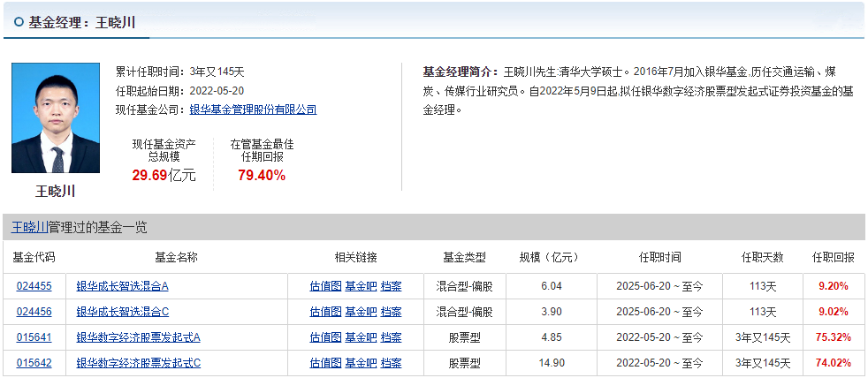Image resolution: width=868 pixels, height=378 pixels.
Task: Open 档案 for 银华数字经济股票发起式C
Action: click(x=392, y=363)
